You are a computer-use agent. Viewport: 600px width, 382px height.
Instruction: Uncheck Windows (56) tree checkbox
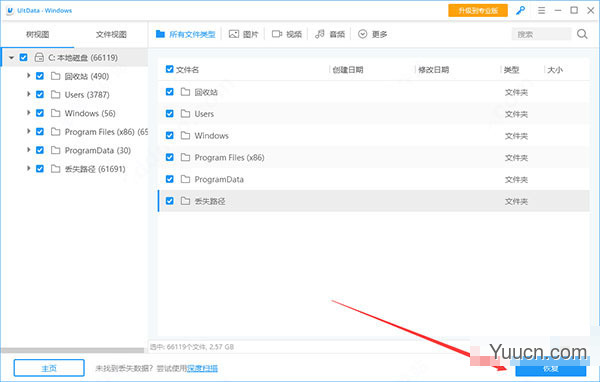[40, 113]
